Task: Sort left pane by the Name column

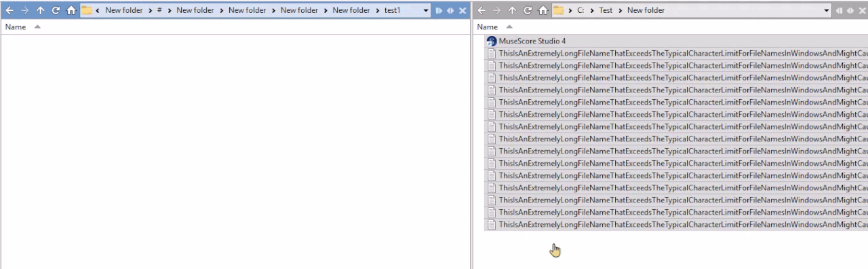Action: 16,26
